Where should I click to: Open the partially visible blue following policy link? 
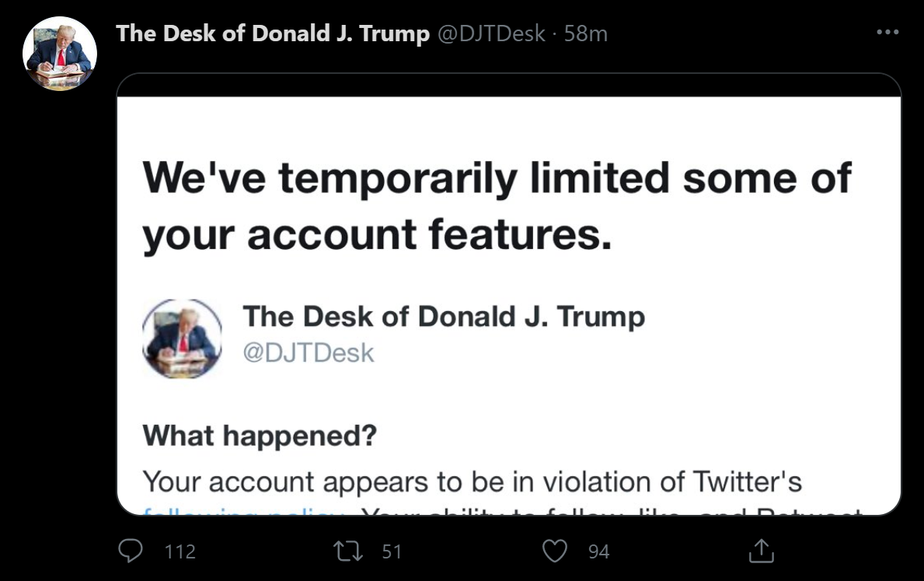245,510
